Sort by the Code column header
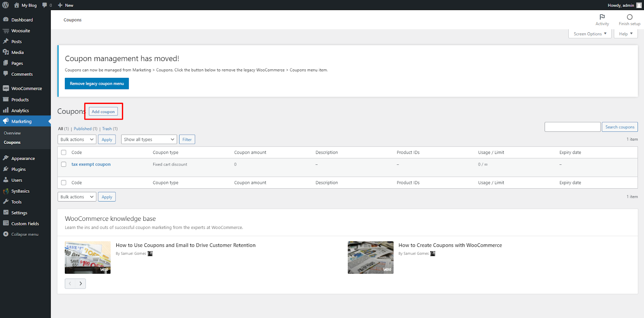The width and height of the screenshot is (644, 318). point(76,152)
